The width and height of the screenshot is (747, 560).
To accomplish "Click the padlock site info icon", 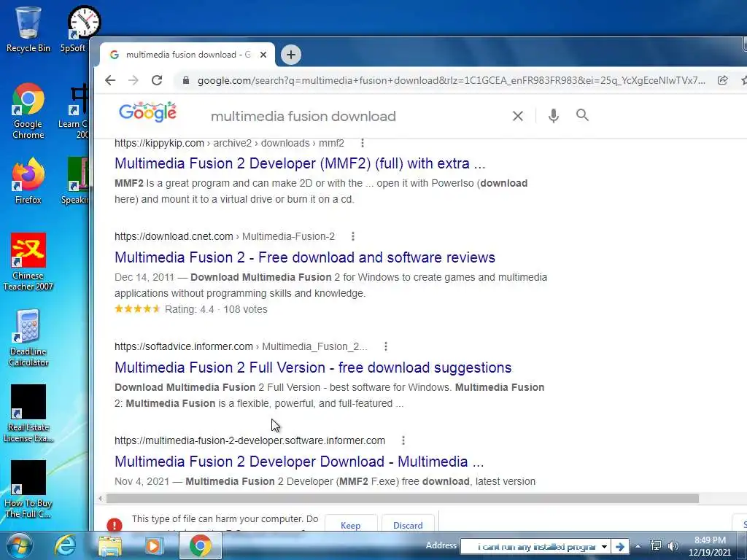I will point(186,80).
